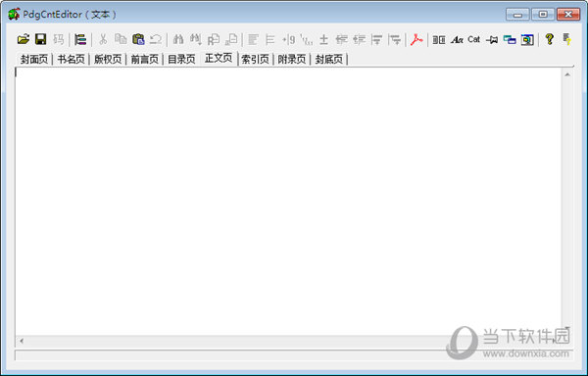Click the small stepped numbers icon
Viewport: 588px width, 376px height.
(307, 39)
